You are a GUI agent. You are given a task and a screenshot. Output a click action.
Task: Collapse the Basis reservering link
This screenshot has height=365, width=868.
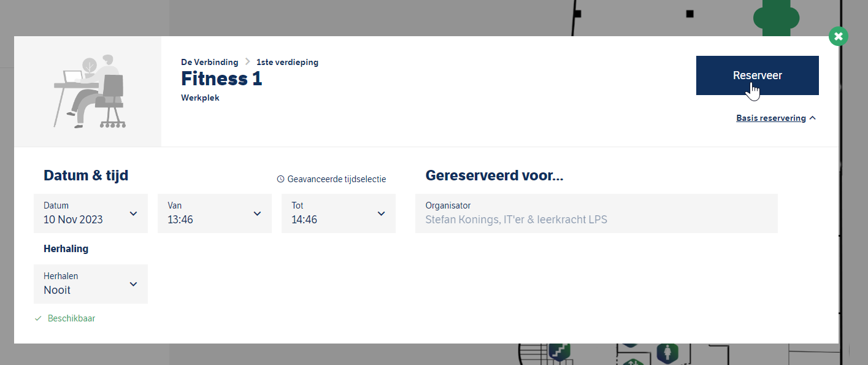pos(771,118)
